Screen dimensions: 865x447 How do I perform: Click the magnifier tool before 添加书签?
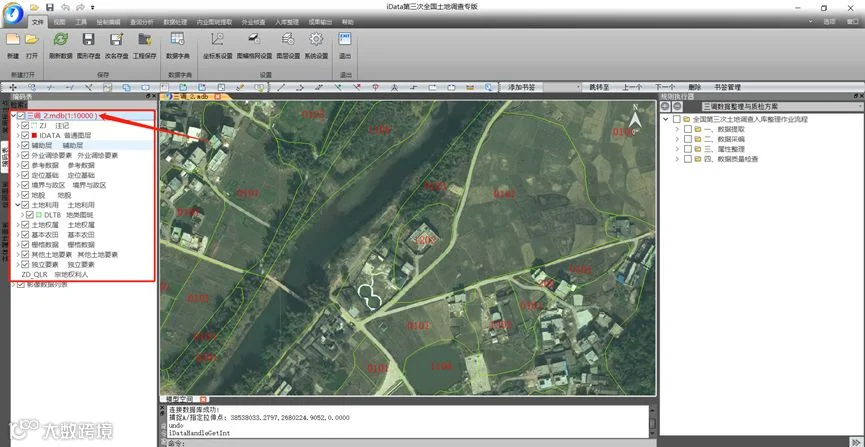[x=488, y=87]
